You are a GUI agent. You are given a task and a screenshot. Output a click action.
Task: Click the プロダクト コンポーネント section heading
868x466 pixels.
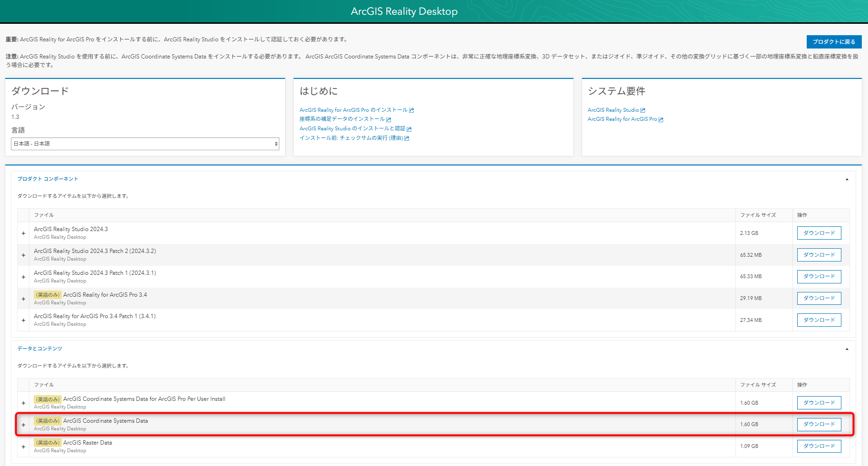(48, 179)
